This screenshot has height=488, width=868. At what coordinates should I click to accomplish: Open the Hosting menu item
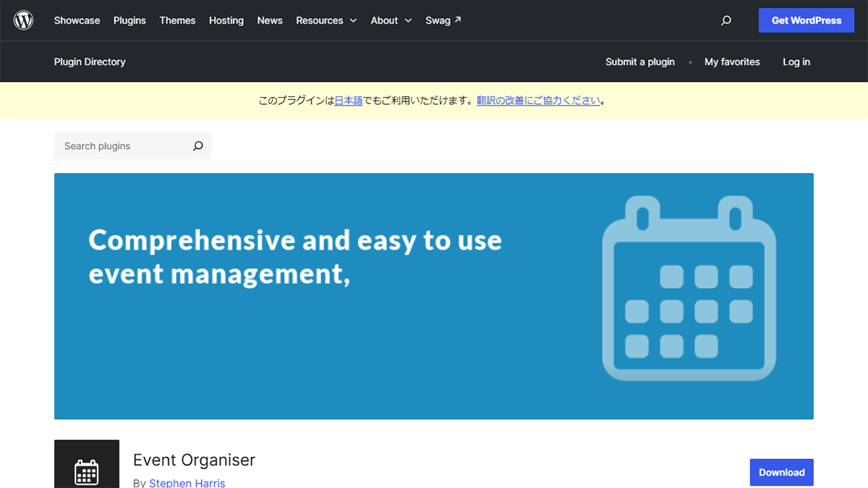226,20
